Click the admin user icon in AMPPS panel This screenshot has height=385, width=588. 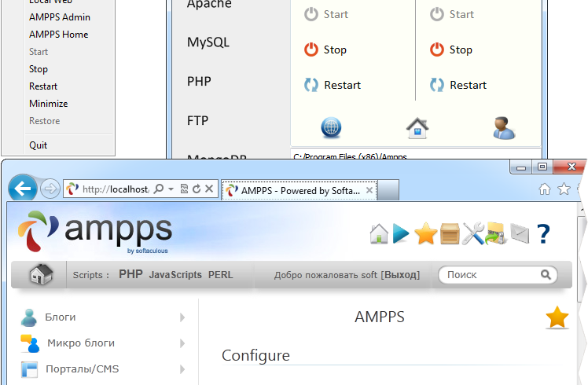pyautogui.click(x=504, y=127)
